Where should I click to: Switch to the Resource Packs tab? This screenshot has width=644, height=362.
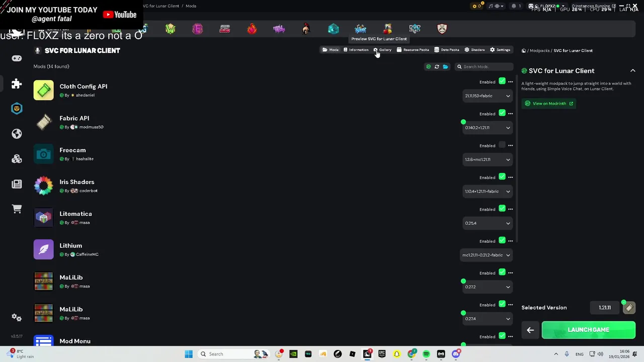(413, 50)
